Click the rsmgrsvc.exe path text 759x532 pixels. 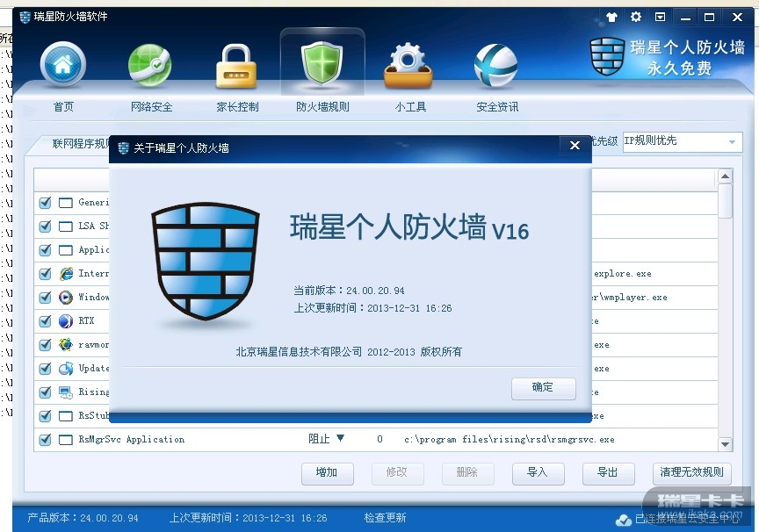pyautogui.click(x=510, y=440)
